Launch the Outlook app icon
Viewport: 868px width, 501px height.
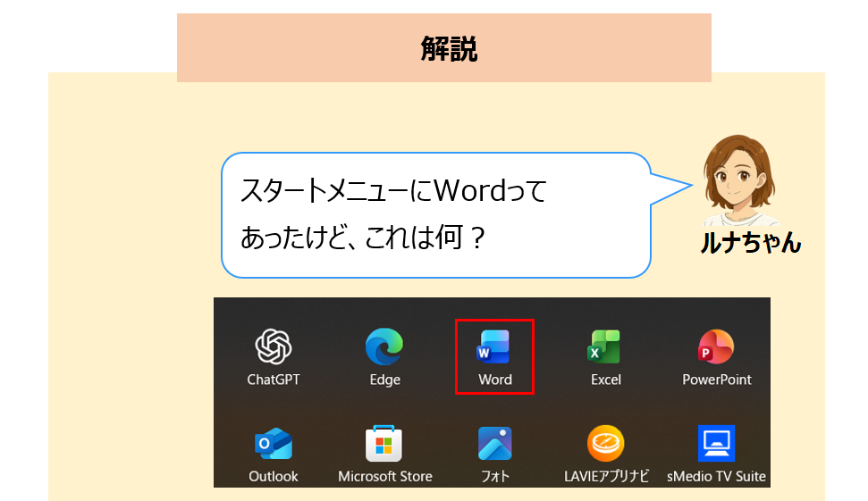pos(274,443)
